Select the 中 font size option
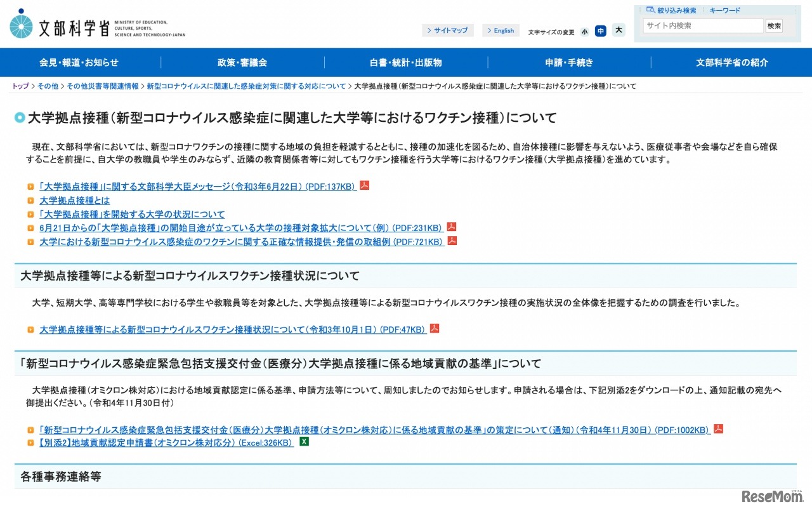Screen dimensions: 812x511 (600, 30)
